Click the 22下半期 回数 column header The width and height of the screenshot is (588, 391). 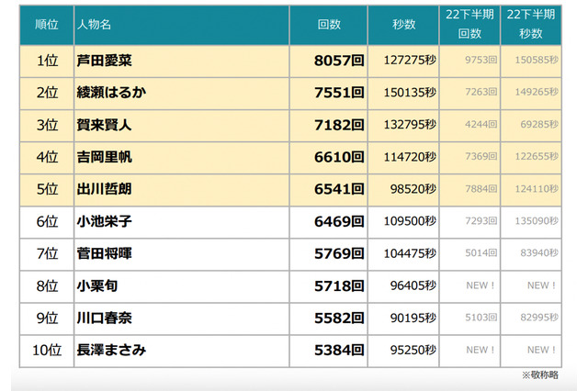469,25
